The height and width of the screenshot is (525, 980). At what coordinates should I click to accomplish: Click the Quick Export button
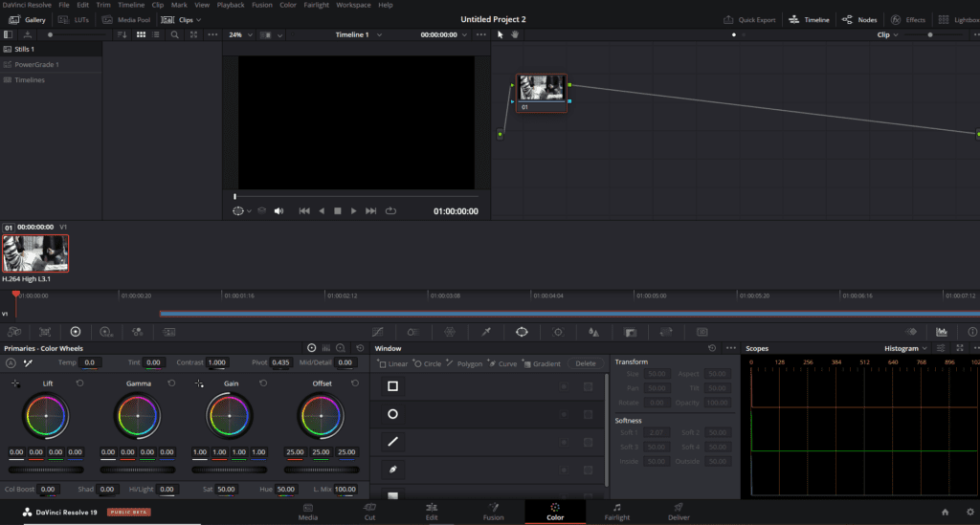click(x=749, y=20)
